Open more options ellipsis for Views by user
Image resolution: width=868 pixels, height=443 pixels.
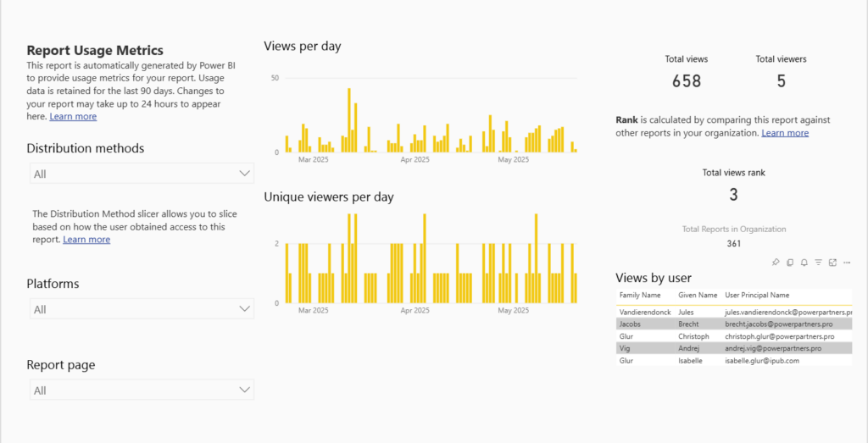847,263
